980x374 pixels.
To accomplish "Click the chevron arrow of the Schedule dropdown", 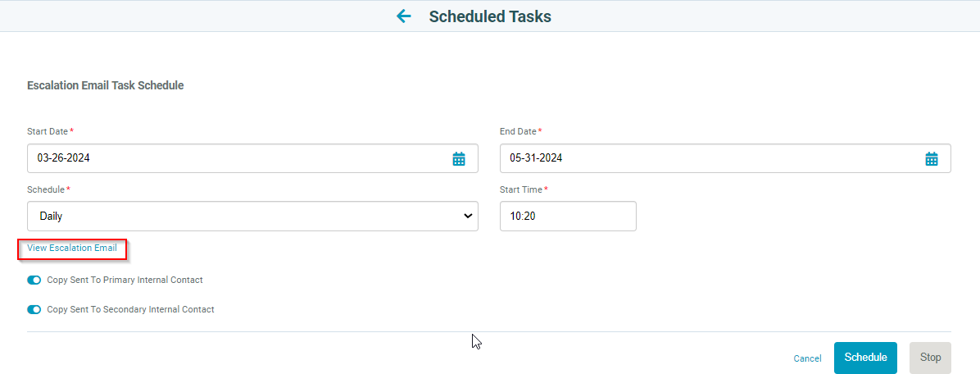I will pyautogui.click(x=468, y=217).
